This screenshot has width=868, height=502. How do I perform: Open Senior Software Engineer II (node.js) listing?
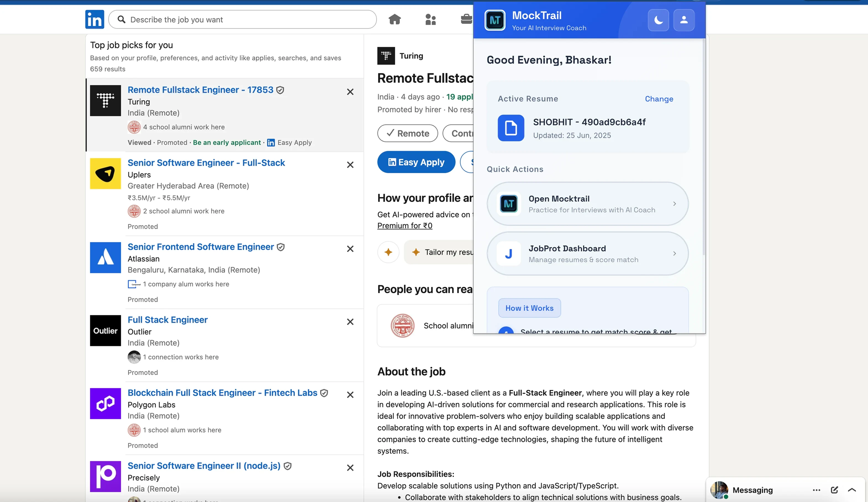click(x=204, y=466)
